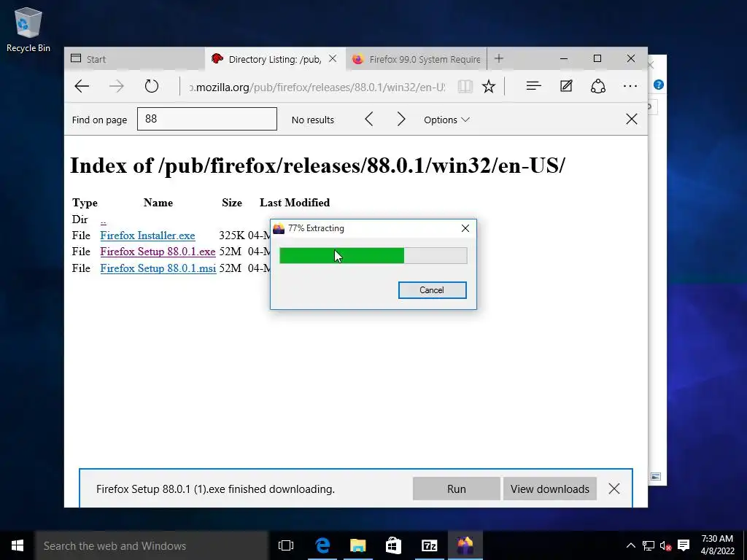Open the Hub lines icon in Edge
This screenshot has width=747, height=560.
533,86
